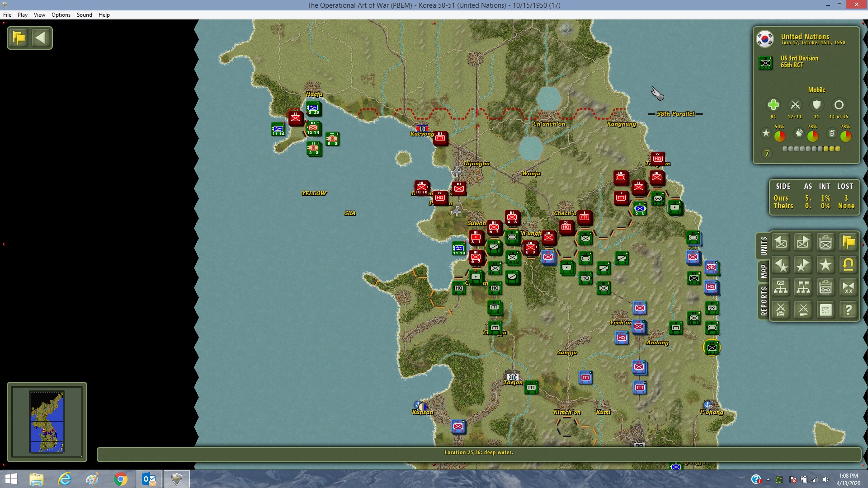Viewport: 868px width, 488px height.
Task: Click the circle movement allowance icon
Action: tap(839, 105)
